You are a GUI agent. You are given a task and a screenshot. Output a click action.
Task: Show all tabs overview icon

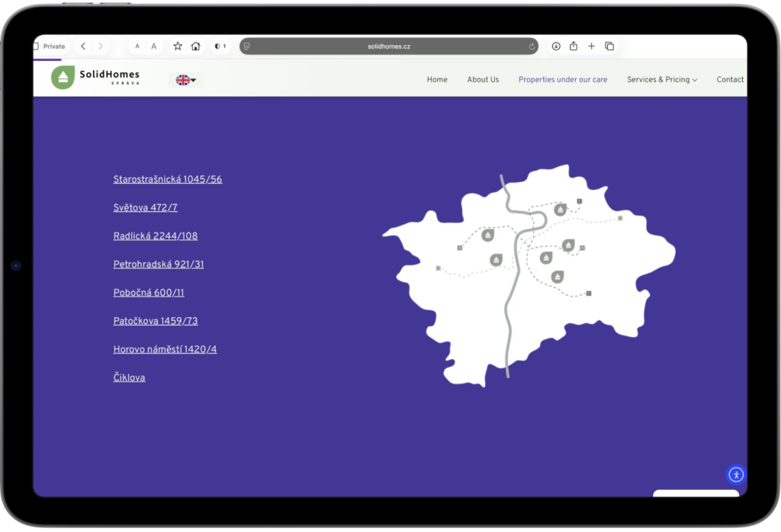pos(609,46)
